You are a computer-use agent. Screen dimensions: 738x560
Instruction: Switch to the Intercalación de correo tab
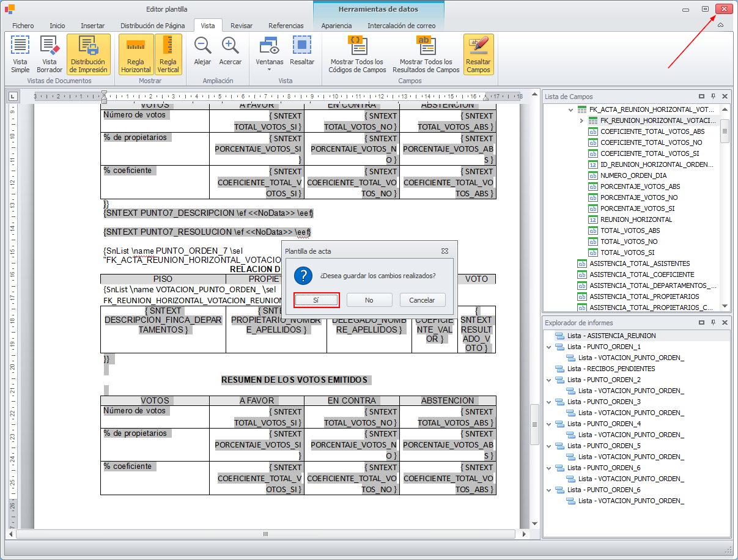(x=401, y=26)
